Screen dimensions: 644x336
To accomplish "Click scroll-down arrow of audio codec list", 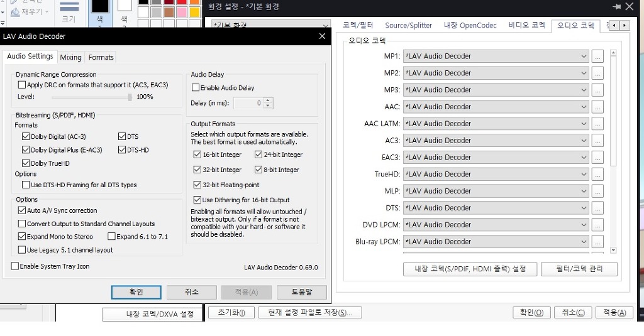I will [613, 250].
